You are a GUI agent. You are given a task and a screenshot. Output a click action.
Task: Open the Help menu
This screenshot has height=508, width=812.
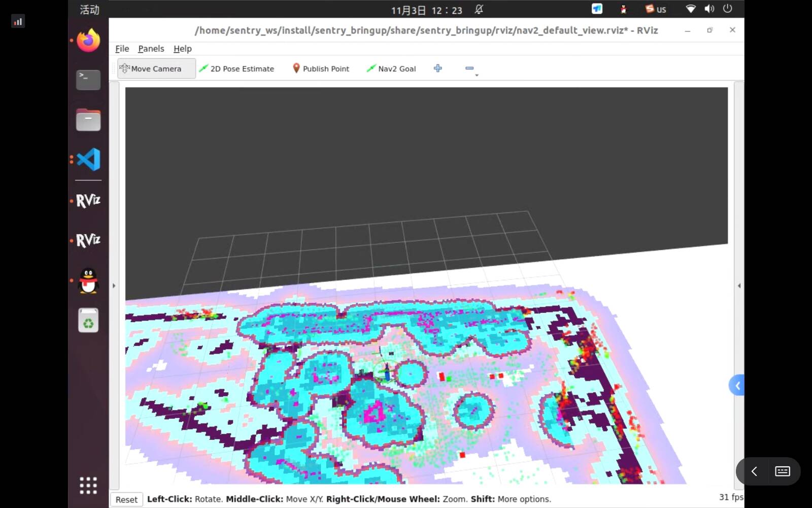tap(182, 48)
